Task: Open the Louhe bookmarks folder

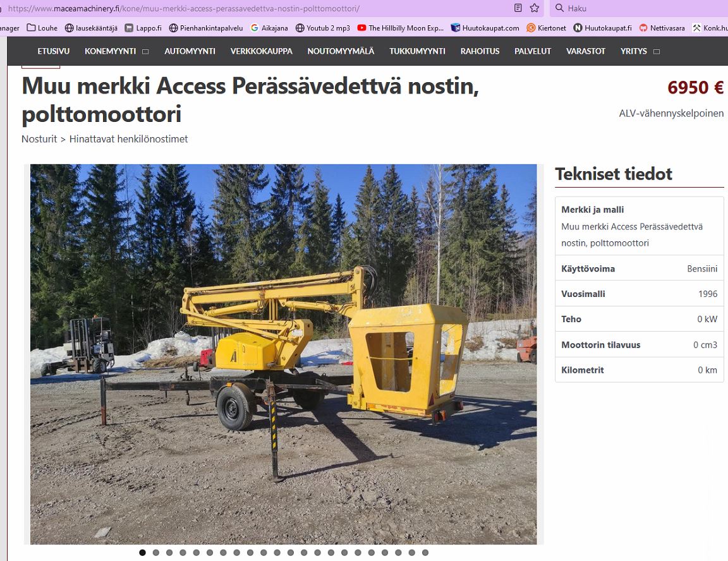Action: click(42, 28)
